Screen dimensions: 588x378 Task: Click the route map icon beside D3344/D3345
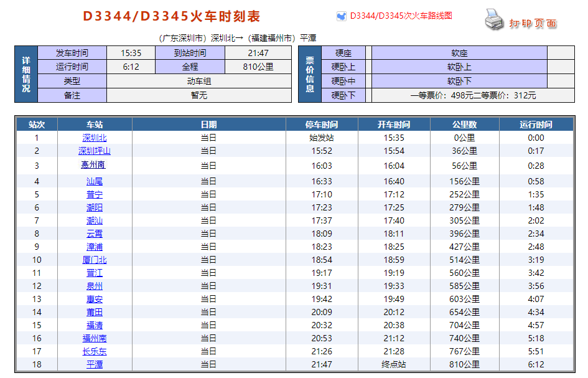(x=340, y=16)
